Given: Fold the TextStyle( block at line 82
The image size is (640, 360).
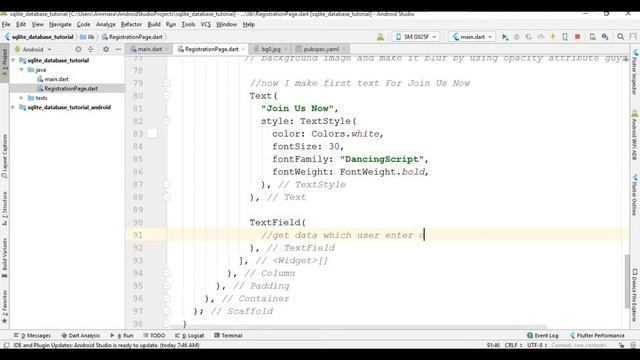Looking at the screenshot, I should point(167,121).
